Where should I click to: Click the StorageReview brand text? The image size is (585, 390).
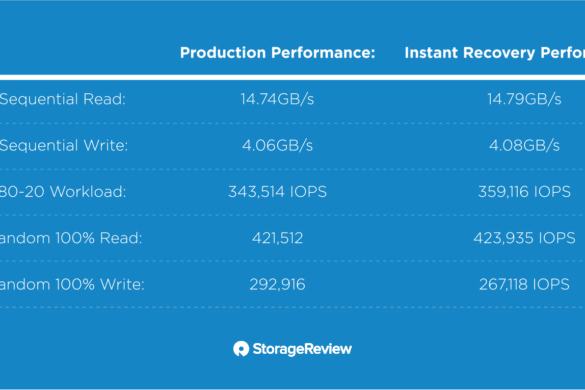pos(302,349)
